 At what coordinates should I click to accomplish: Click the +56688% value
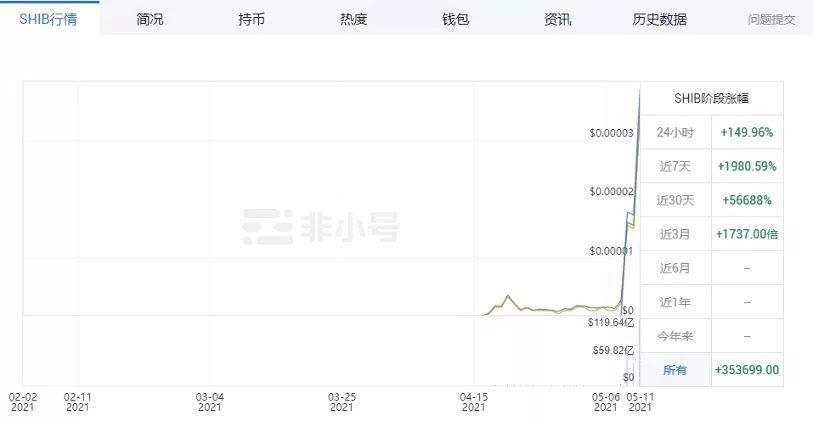[747, 200]
